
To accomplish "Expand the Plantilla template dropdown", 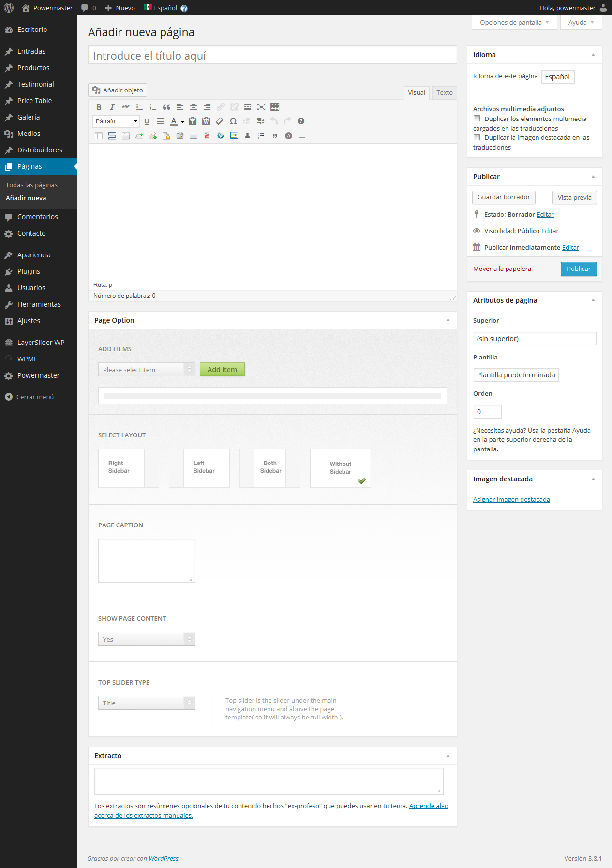I will click(516, 375).
